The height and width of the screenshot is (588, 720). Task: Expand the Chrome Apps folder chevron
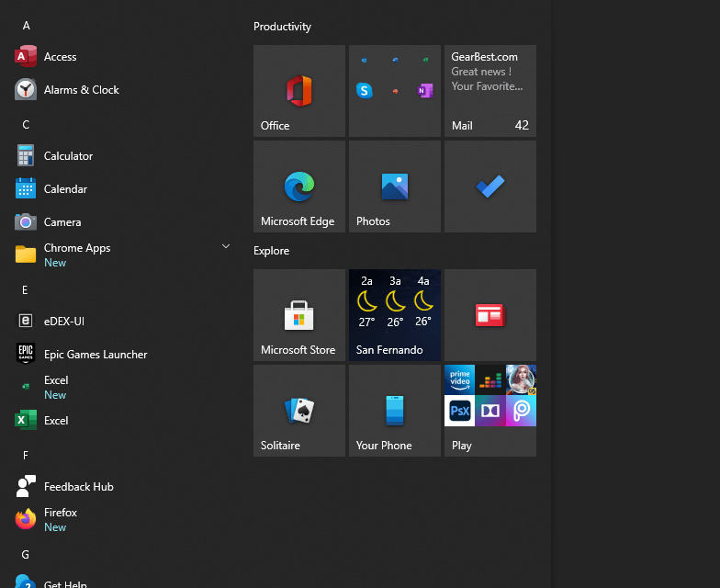[x=226, y=246]
